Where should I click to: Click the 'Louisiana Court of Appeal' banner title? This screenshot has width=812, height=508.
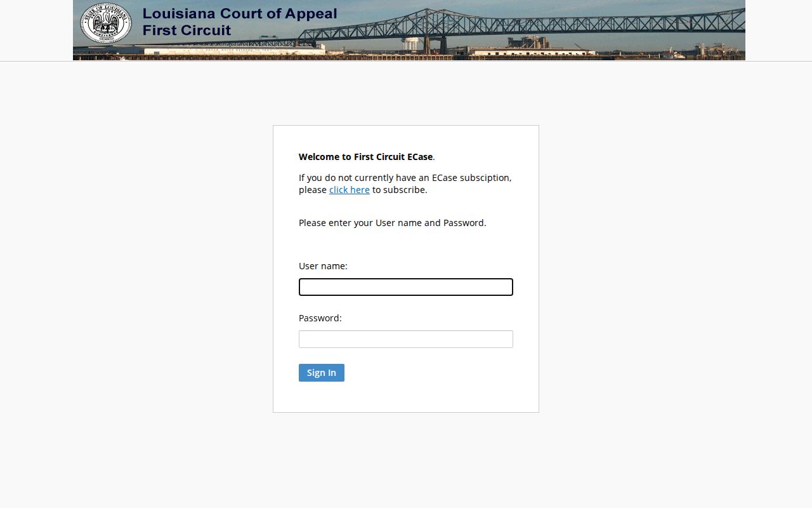pyautogui.click(x=240, y=13)
